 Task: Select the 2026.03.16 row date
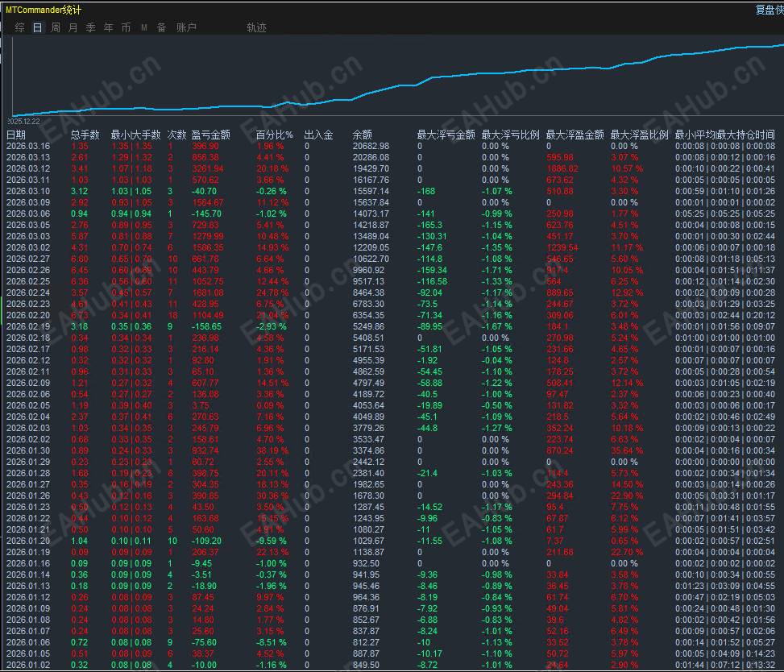[x=28, y=146]
